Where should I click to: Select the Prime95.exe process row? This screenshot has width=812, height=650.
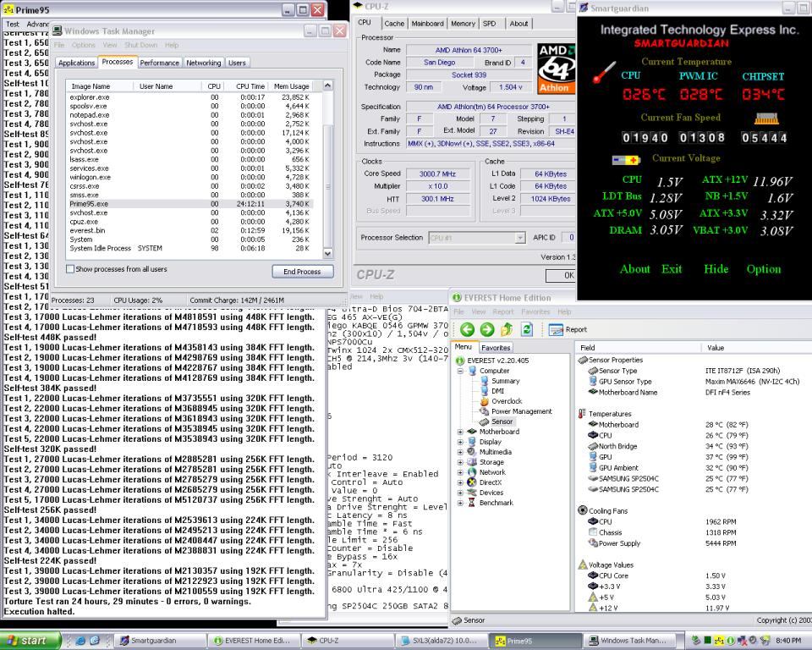[x=190, y=204]
